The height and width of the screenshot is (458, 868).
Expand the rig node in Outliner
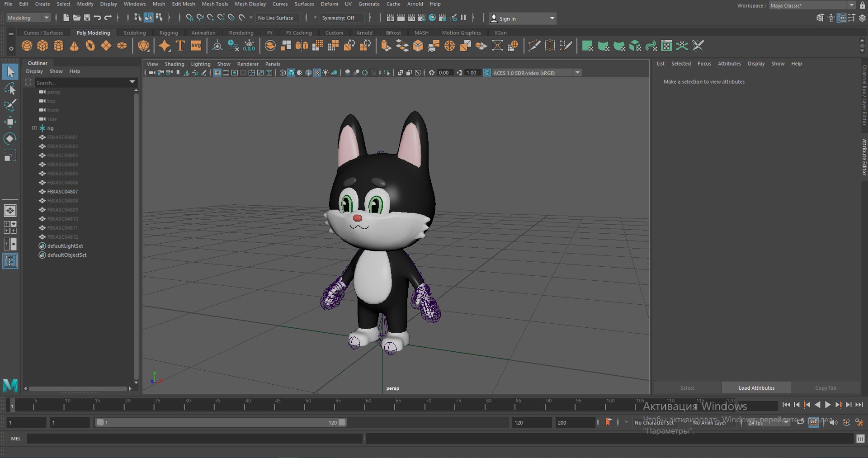click(34, 128)
